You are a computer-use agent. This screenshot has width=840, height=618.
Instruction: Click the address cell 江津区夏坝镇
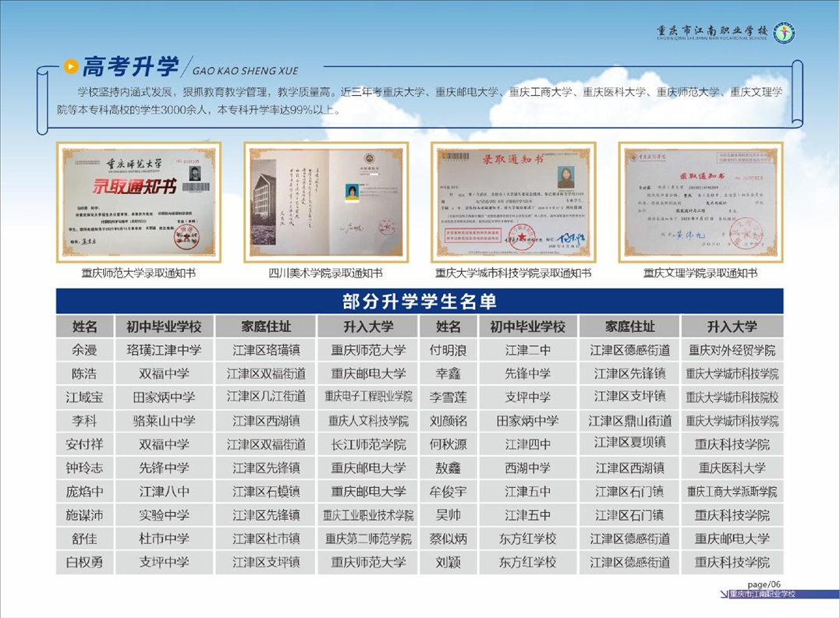coord(630,443)
